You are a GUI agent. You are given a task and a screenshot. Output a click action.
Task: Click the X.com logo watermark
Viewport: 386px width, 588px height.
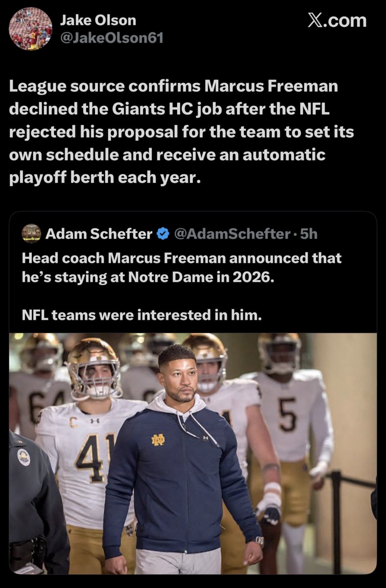[337, 21]
